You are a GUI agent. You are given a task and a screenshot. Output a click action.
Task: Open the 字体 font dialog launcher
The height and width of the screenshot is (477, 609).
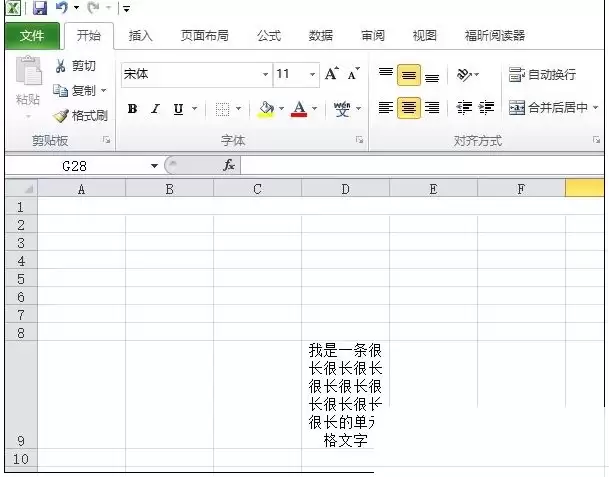pyautogui.click(x=360, y=140)
